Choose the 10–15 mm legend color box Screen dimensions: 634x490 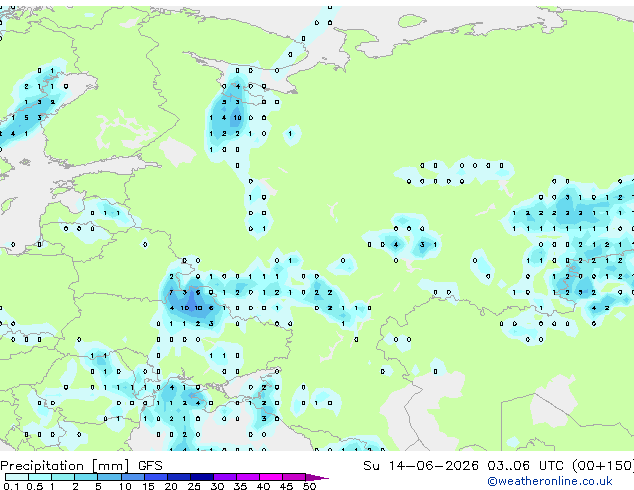pyautogui.click(x=132, y=477)
